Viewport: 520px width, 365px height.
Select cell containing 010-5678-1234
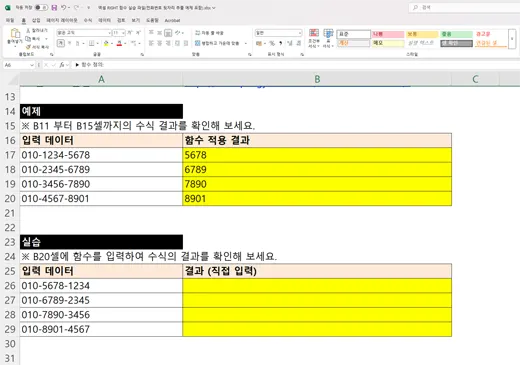pos(101,286)
